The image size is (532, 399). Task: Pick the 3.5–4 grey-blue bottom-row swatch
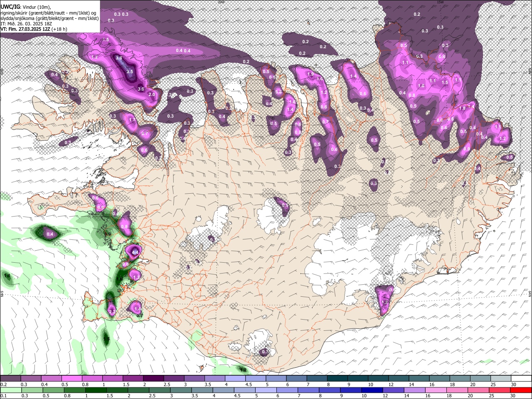click(x=202, y=390)
